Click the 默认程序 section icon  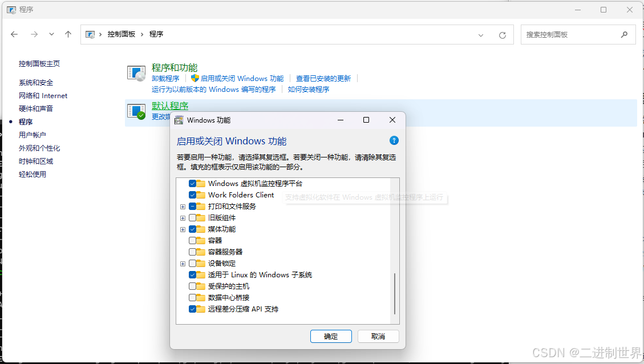pos(136,112)
